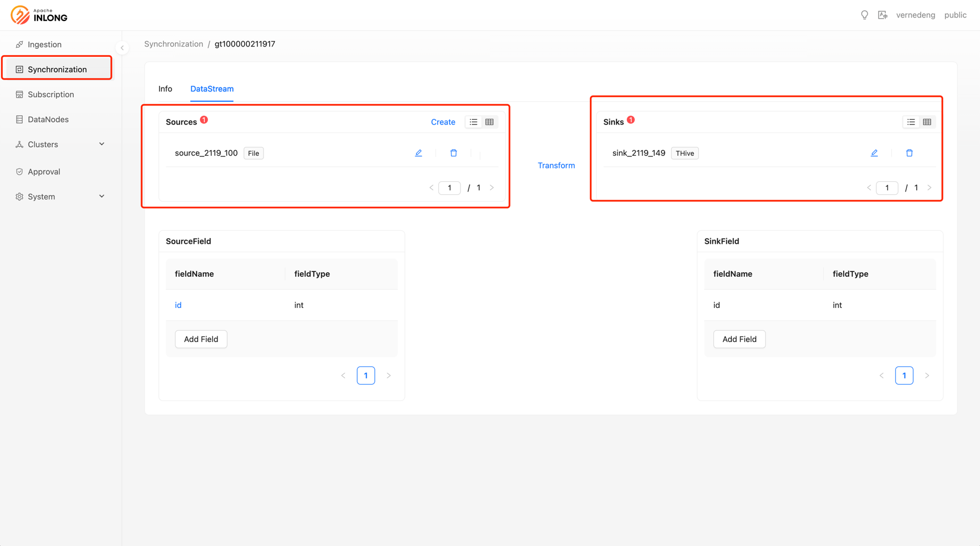Edit source_2119_100 with the pencil icon
The height and width of the screenshot is (546, 980).
[x=418, y=153]
